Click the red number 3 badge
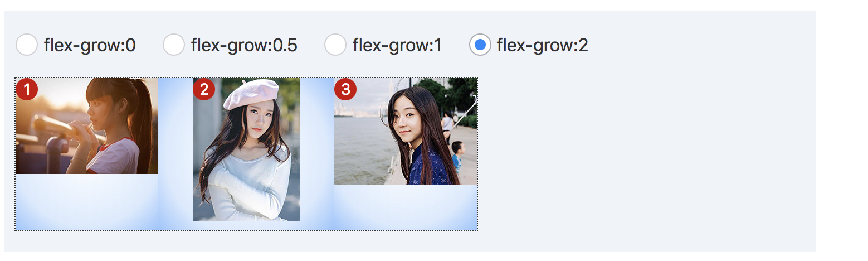 click(345, 89)
